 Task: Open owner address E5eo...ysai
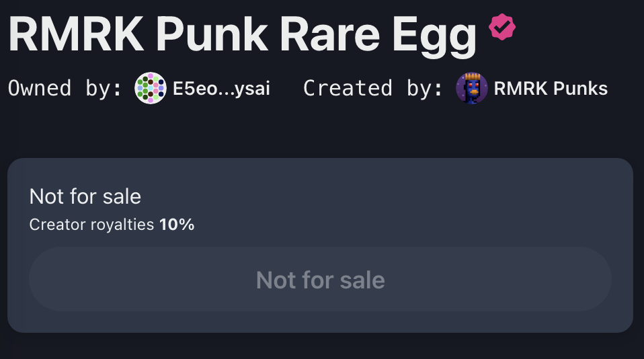coord(221,89)
